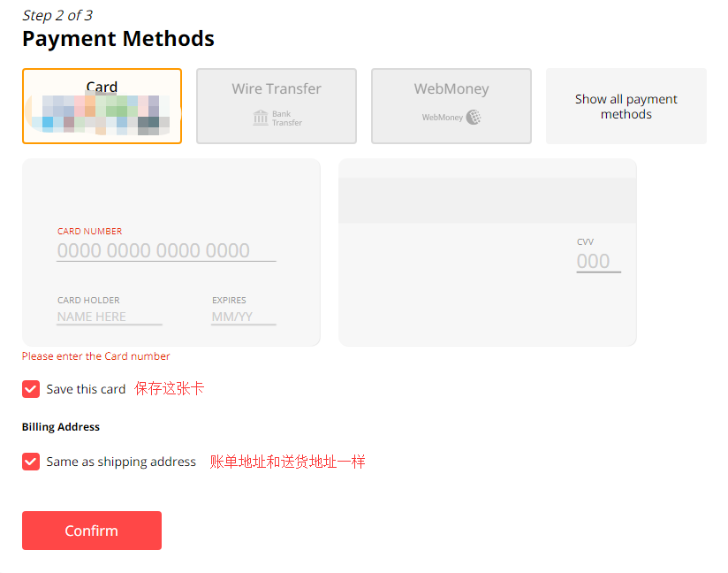Screen dimensions: 728x573
Task: Click the 'Billing Address' heading
Action: tap(61, 427)
